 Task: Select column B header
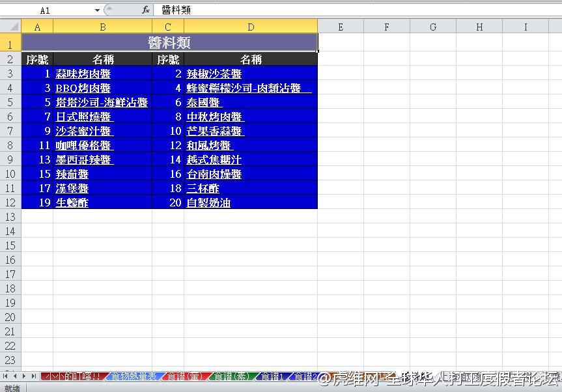coord(103,27)
